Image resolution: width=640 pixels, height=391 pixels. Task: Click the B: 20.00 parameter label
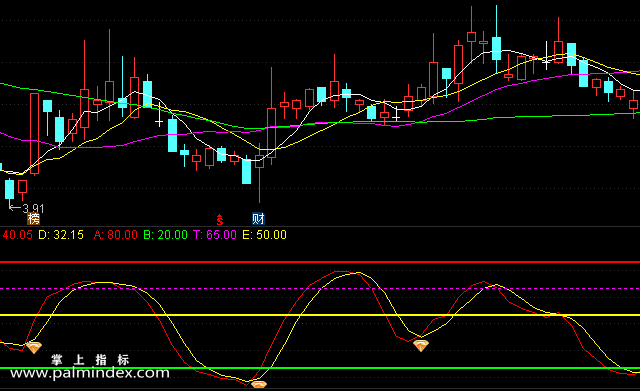pos(166,235)
